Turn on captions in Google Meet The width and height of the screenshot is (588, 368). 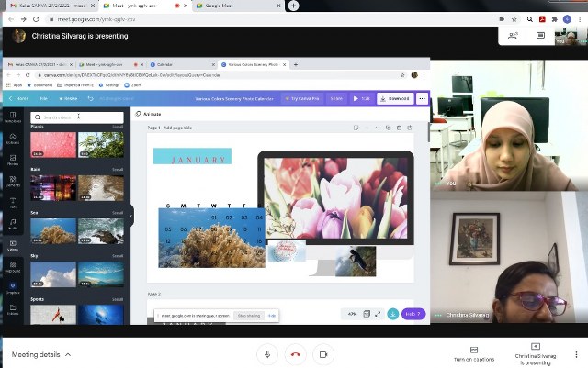tap(474, 354)
